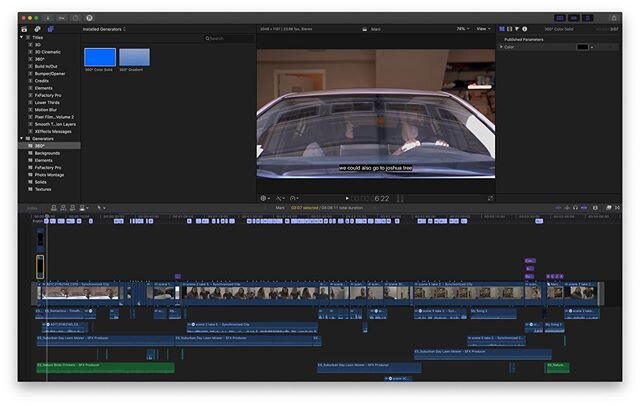The height and width of the screenshot is (405, 640).
Task: Toggle video skimming in timeline
Action: [558, 208]
